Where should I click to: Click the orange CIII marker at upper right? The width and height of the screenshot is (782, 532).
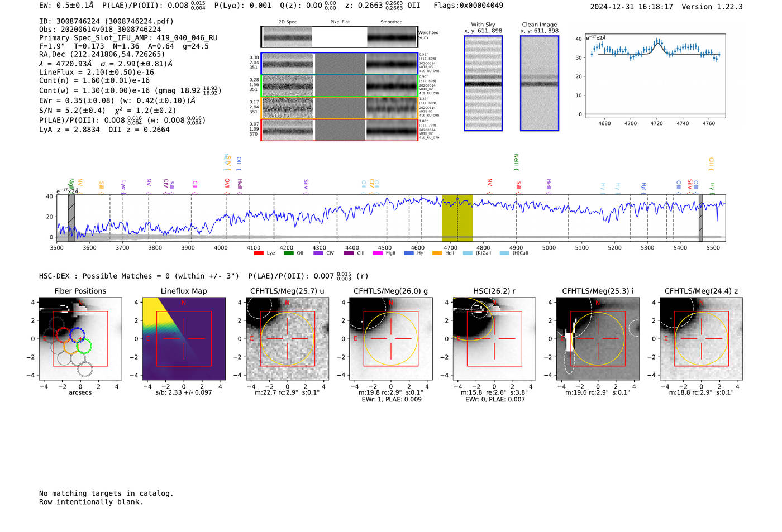[x=711, y=162]
